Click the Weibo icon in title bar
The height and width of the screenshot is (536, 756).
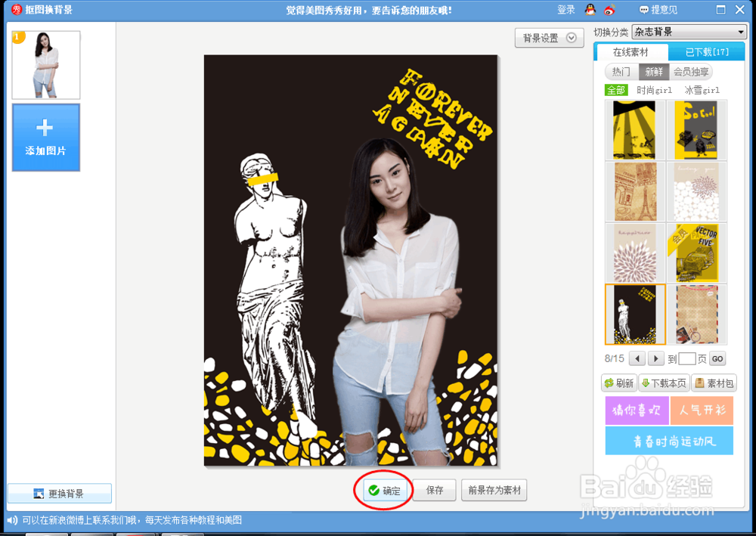pyautogui.click(x=609, y=10)
